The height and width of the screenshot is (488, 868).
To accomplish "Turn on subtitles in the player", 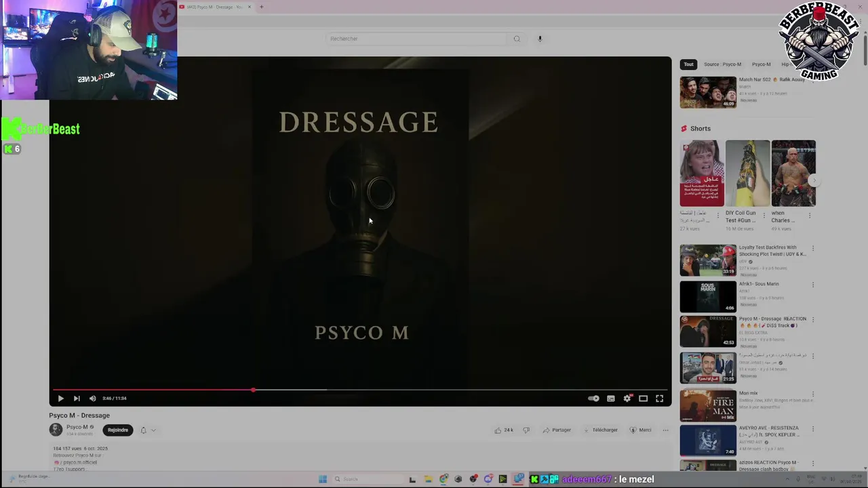I will click(x=610, y=399).
